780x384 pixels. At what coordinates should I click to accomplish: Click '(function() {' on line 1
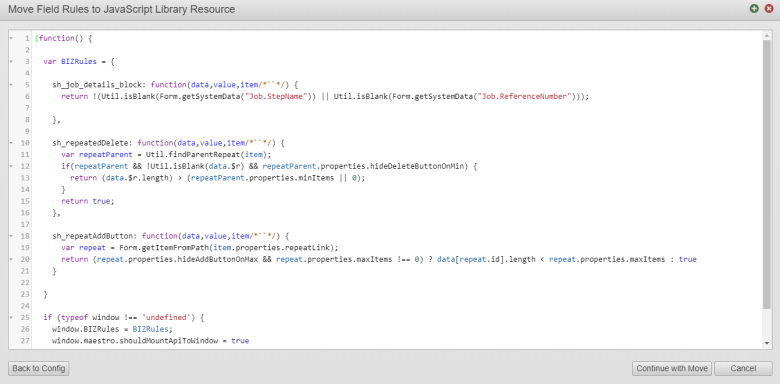[x=64, y=38]
